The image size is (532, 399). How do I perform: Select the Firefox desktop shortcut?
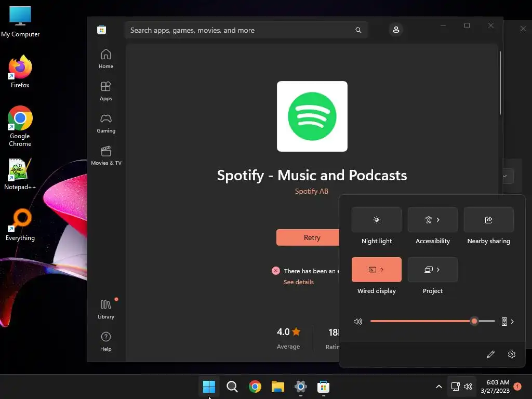(x=20, y=72)
